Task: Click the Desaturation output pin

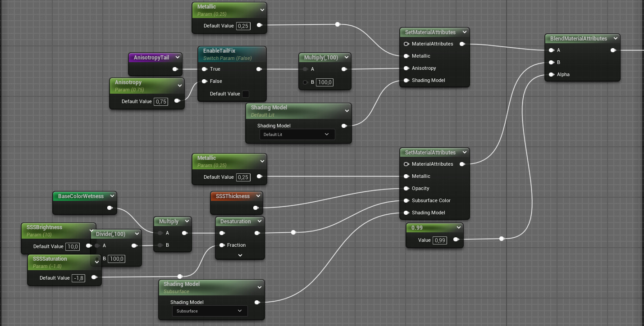Action: (257, 233)
